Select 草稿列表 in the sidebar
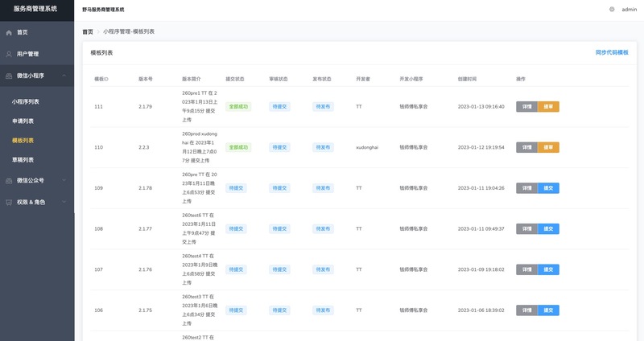Viewport: 644px width, 341px height. tap(23, 159)
